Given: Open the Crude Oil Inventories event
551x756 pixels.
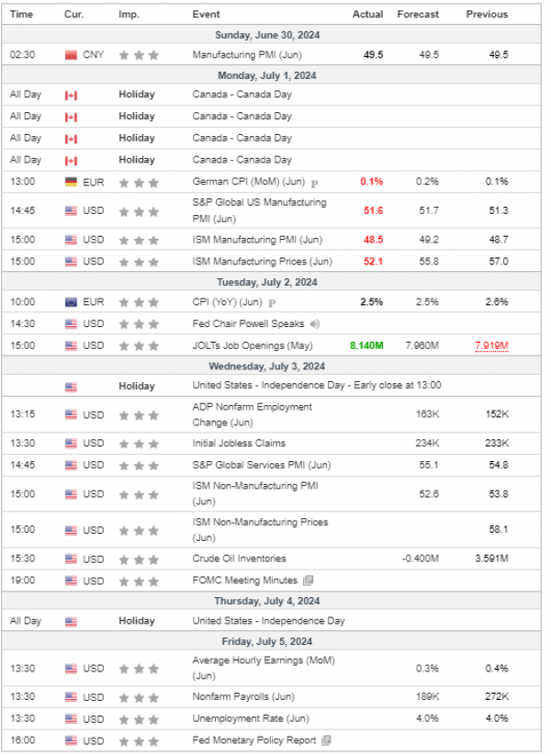Looking at the screenshot, I should tap(239, 559).
